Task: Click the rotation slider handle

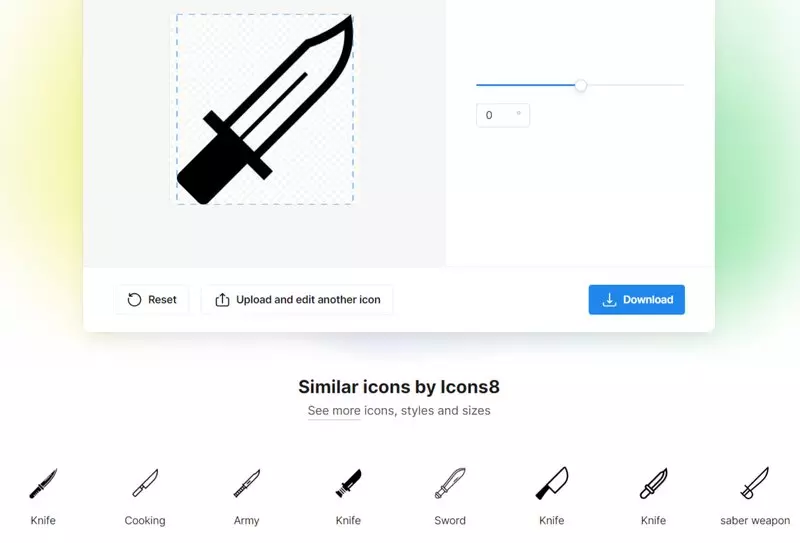Action: pos(581,85)
